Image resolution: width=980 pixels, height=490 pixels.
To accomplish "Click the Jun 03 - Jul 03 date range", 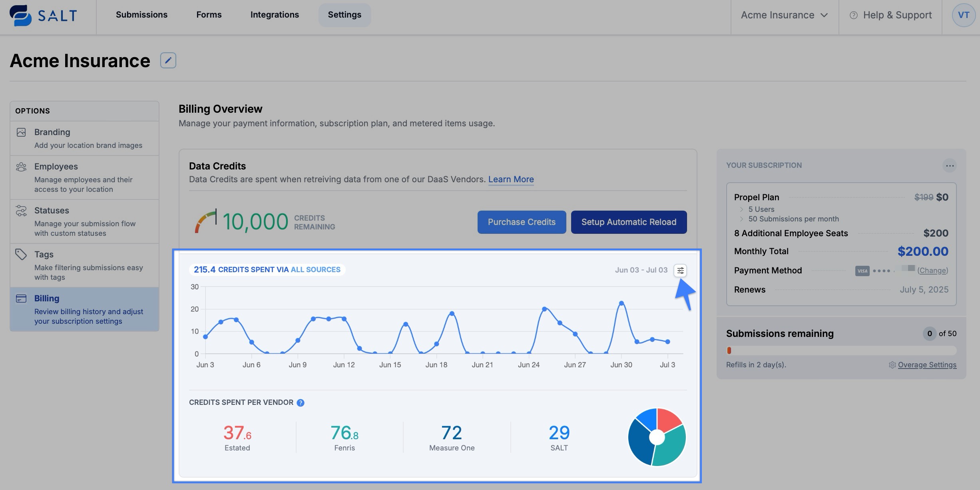I will tap(641, 270).
